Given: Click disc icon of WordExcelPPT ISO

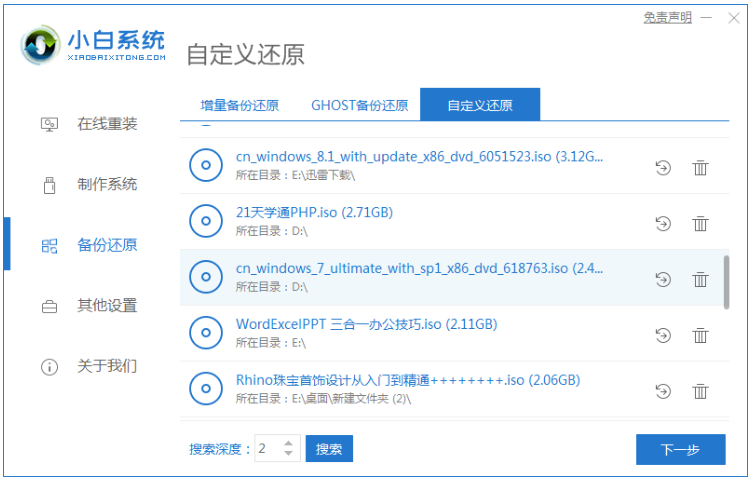Looking at the screenshot, I should pos(205,332).
